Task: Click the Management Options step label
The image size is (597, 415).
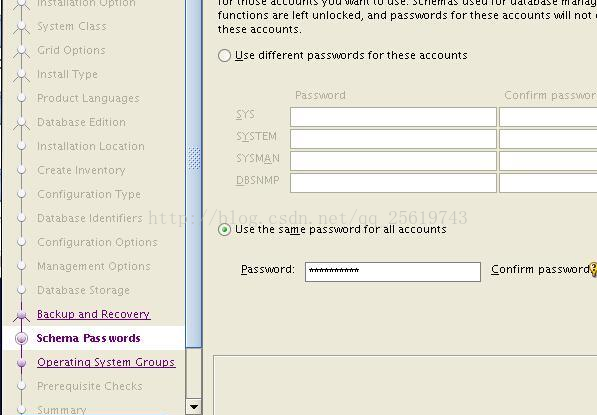Action: [94, 266]
